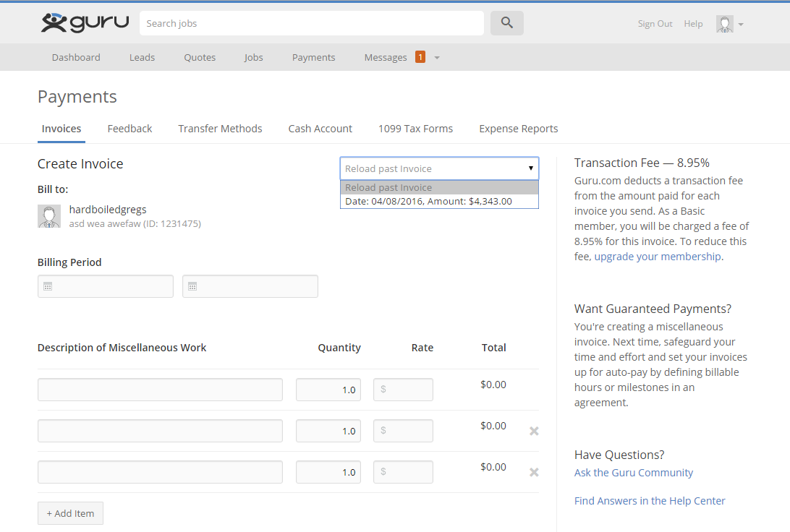
Task: Switch to the Invoices tab
Action: (x=61, y=129)
